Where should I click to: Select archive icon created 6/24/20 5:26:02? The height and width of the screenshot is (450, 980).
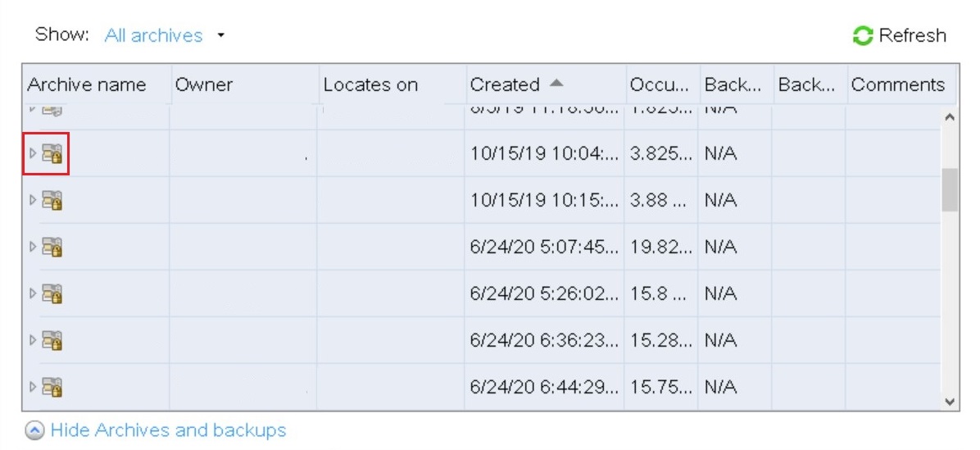pos(52,293)
